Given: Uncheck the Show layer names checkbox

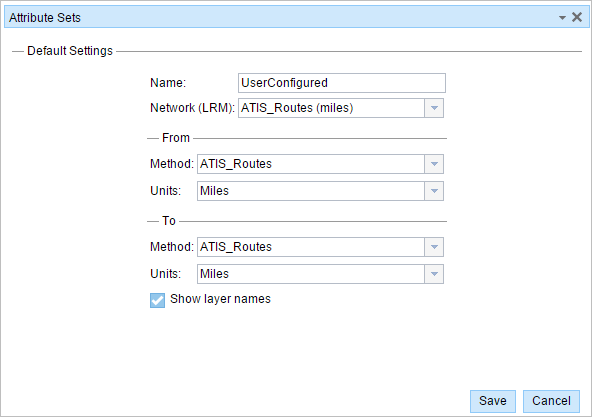Looking at the screenshot, I should [157, 301].
